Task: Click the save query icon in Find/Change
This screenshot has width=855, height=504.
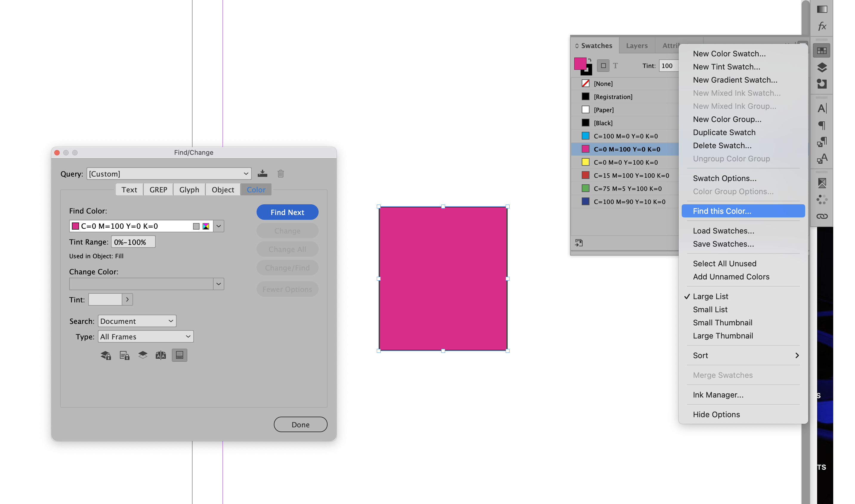Action: point(263,174)
